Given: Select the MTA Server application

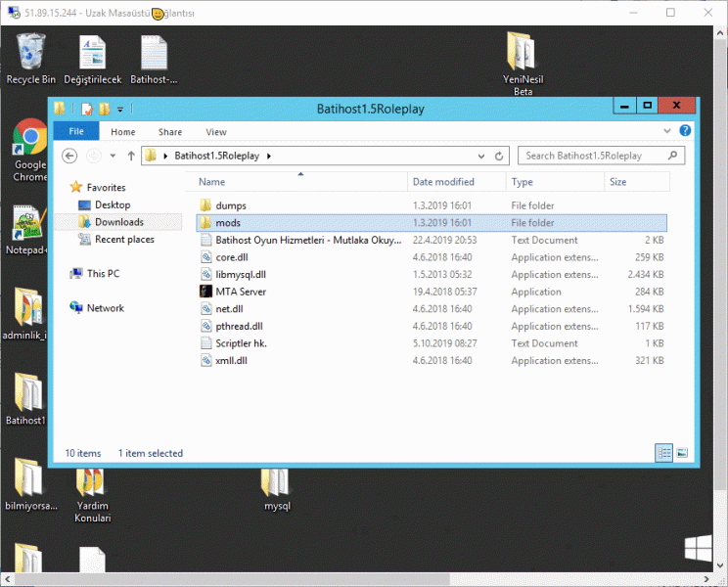Looking at the screenshot, I should tap(432, 292).
